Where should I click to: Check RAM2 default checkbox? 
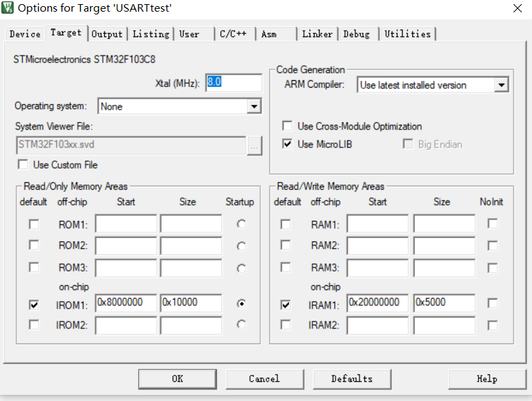[286, 245]
